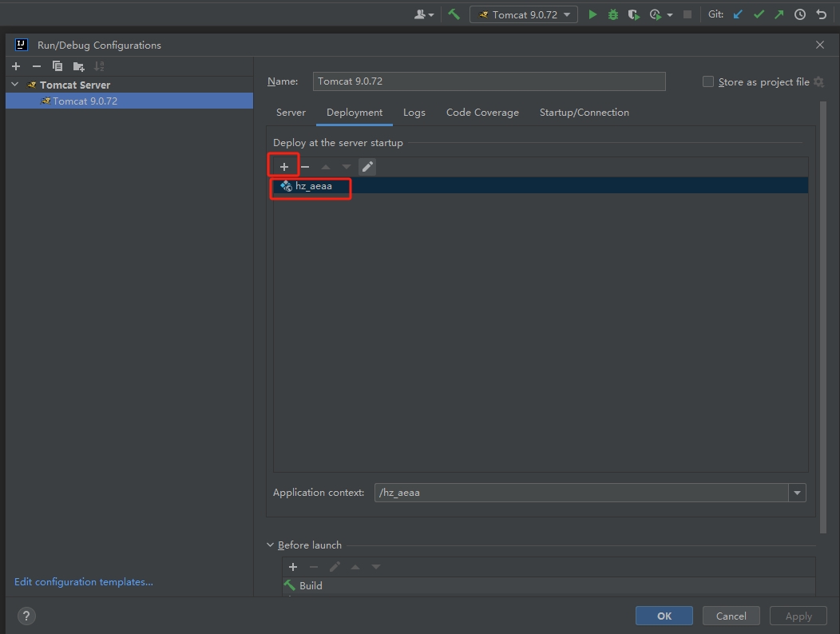Add a deployment artifact with plus icon
Screen dimensions: 840x634
pyautogui.click(x=284, y=167)
